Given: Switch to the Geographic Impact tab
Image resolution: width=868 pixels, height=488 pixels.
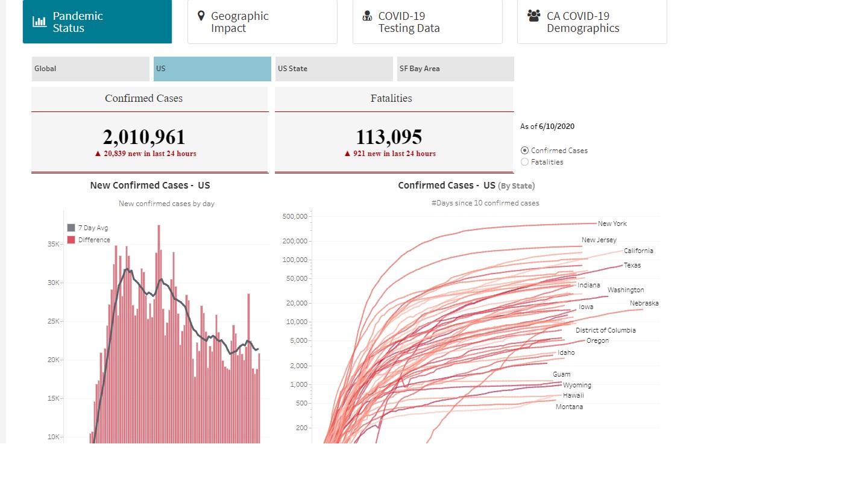Looking at the screenshot, I should click(262, 22).
